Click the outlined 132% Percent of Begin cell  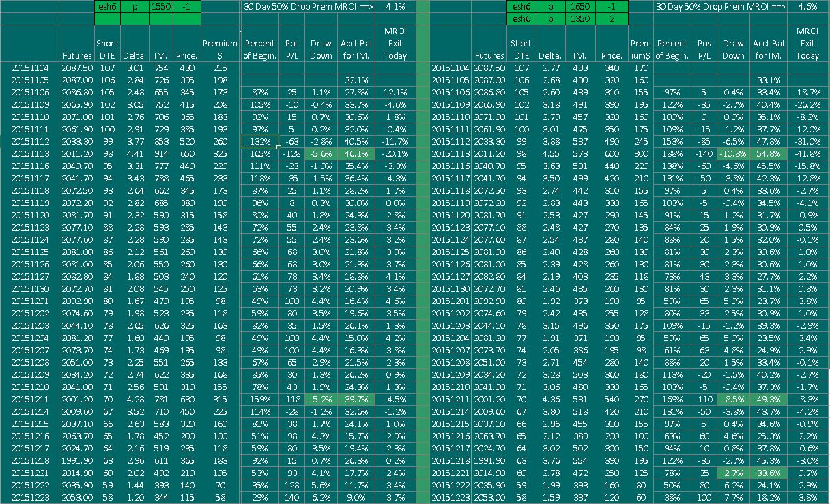point(259,142)
